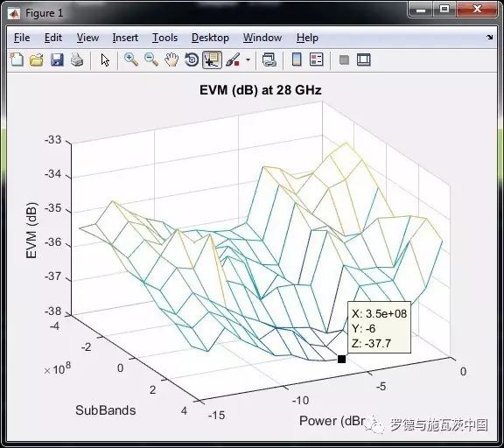
Task: Insert legend with the legend icon
Action: tap(316, 59)
